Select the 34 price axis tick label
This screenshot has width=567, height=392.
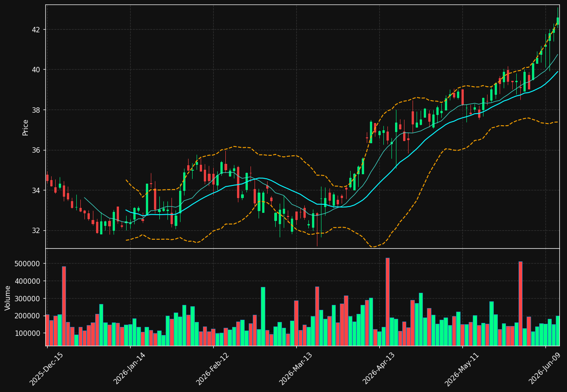click(35, 190)
